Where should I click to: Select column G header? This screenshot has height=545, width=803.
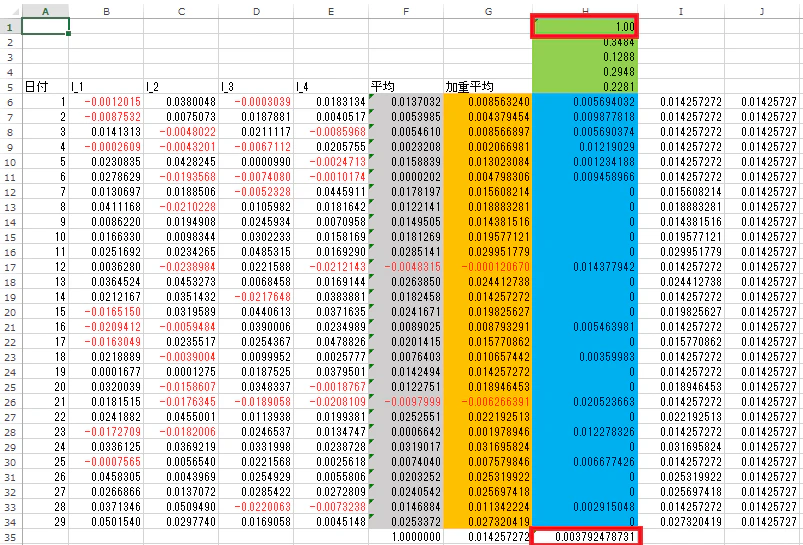(x=488, y=11)
